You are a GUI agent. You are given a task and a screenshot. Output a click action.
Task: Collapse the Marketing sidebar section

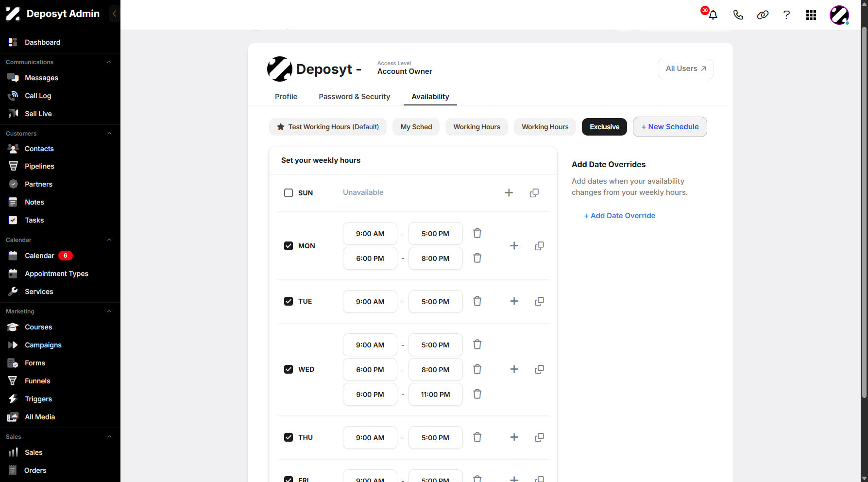point(109,311)
